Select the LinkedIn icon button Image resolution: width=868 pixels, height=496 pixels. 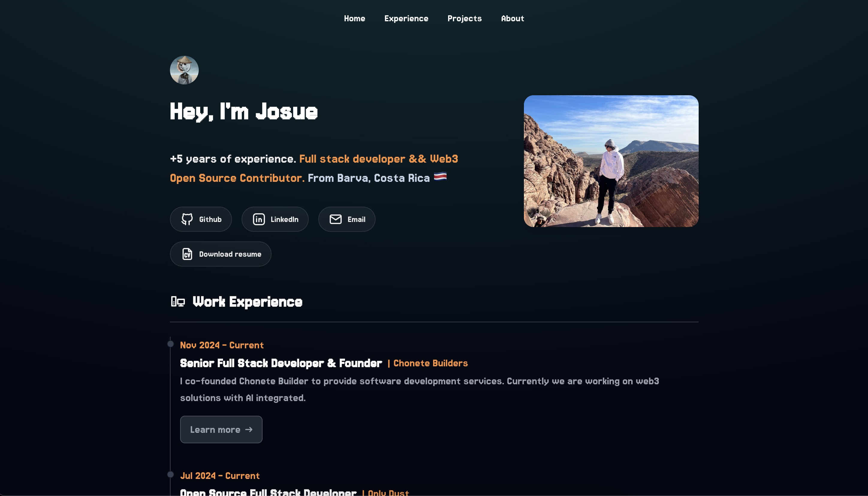click(x=258, y=219)
